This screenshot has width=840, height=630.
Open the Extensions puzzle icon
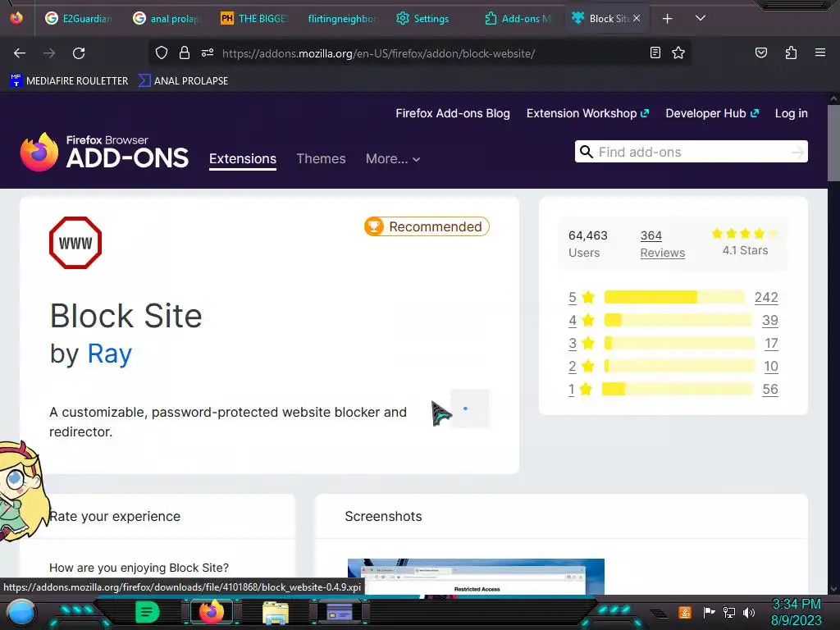pos(791,52)
